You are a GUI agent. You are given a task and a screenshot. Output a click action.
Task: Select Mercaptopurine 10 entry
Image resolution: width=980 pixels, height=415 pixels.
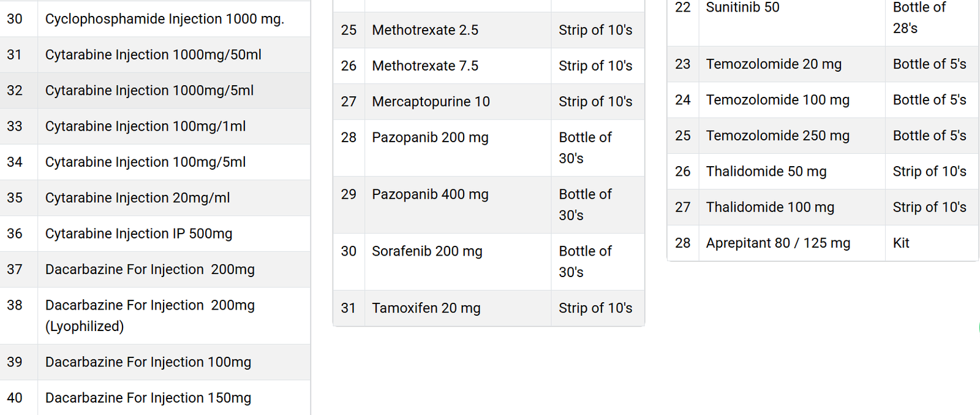point(431,102)
